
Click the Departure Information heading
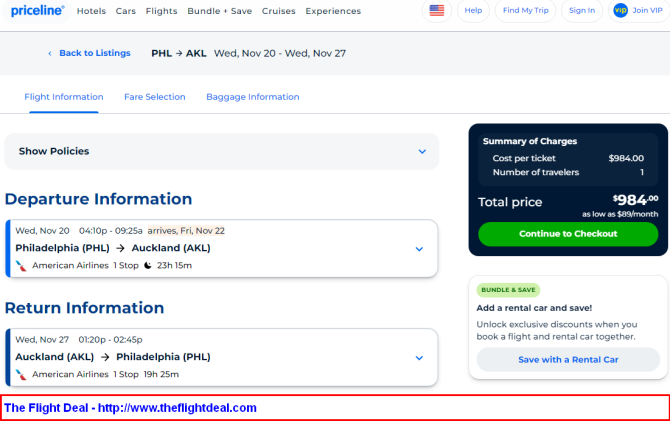coord(98,199)
